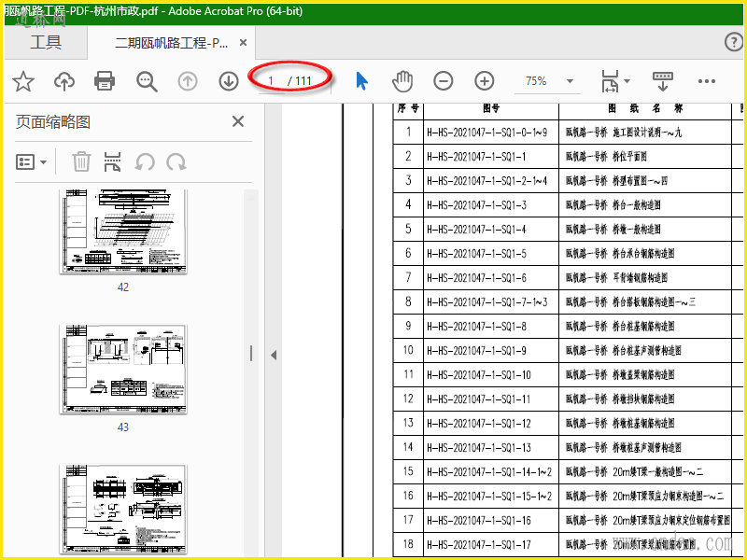
Task: Click the extract pages scissors icon
Action: click(x=112, y=161)
